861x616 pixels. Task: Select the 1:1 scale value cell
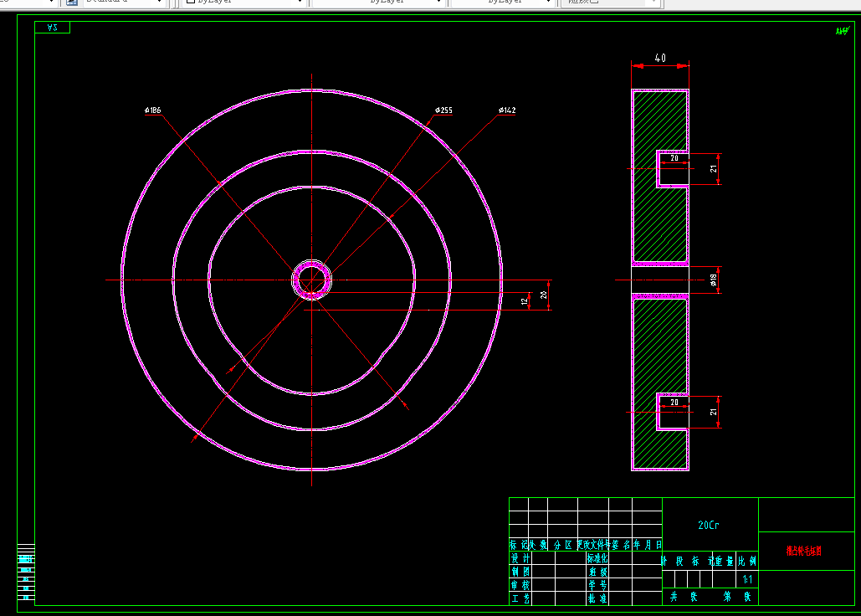click(x=747, y=579)
